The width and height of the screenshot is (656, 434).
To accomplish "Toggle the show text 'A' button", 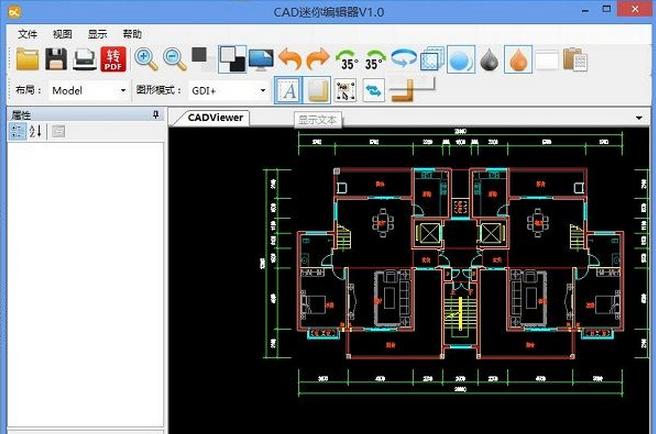I will pos(287,90).
